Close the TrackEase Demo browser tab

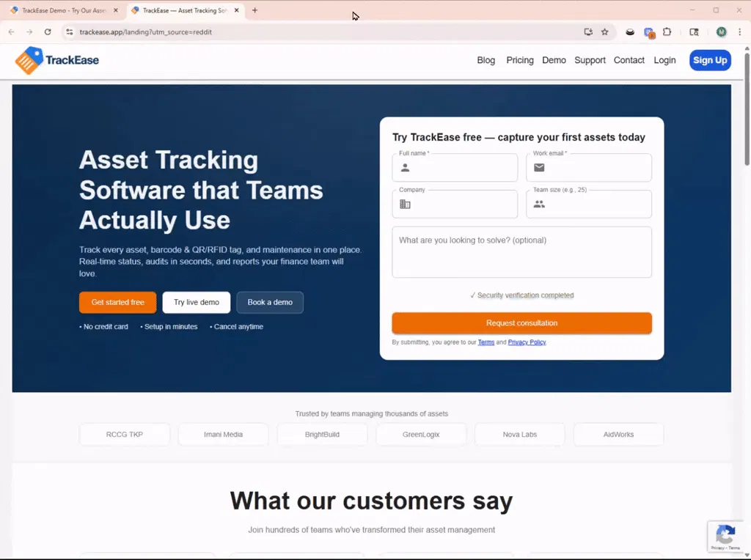[x=115, y=10]
